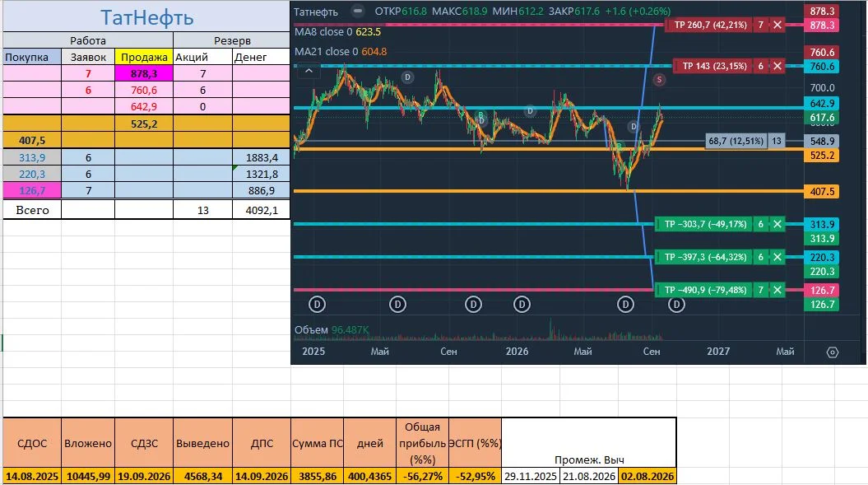Select the Сумма ПС value 3855,86
Screen dimensions: 868x485
pos(318,476)
